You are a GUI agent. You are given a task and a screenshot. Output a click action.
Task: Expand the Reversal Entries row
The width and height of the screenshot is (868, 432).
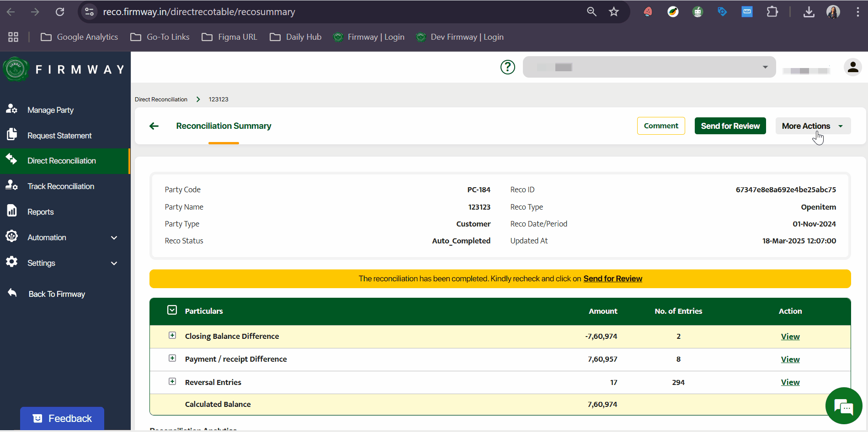[x=172, y=382]
